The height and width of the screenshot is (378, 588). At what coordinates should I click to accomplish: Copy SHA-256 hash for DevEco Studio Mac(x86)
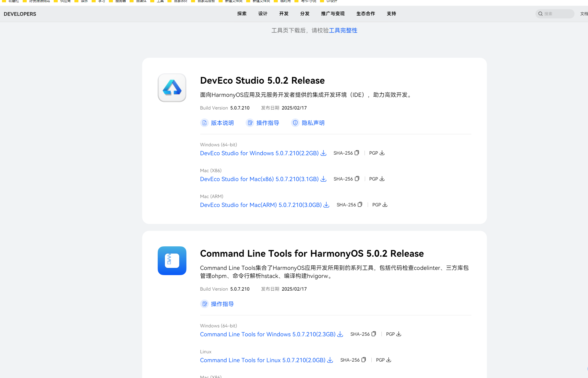357,179
